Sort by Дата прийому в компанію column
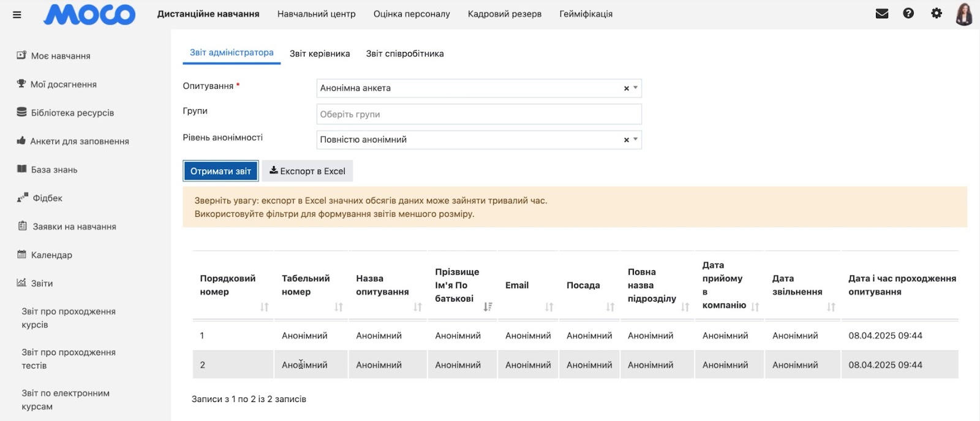The height and width of the screenshot is (421, 980). pos(755,307)
